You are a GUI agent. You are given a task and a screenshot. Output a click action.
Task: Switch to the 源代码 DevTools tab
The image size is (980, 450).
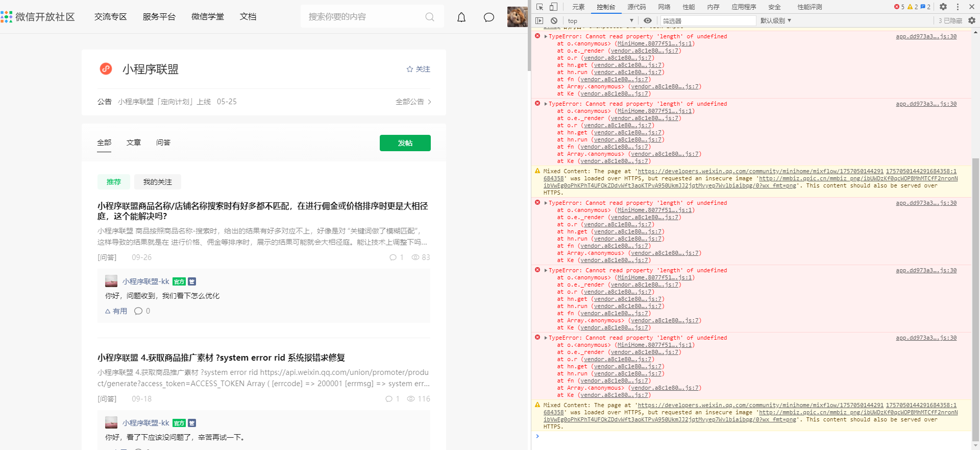pyautogui.click(x=636, y=7)
